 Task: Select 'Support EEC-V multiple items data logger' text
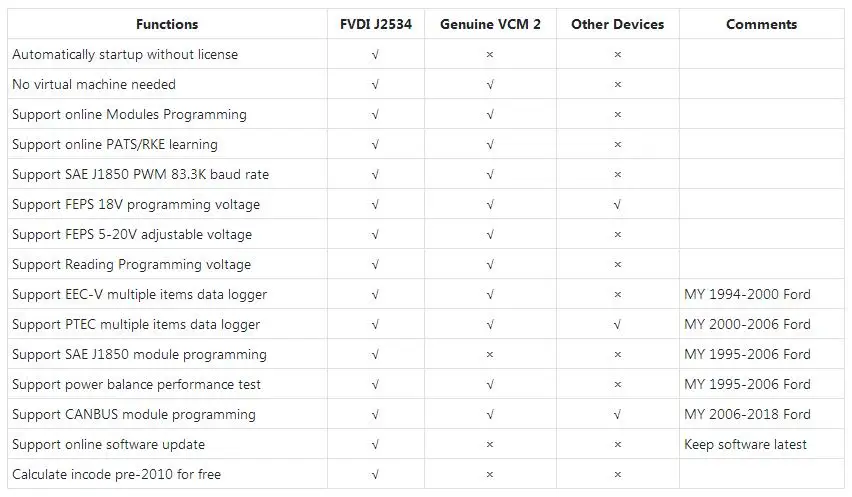tap(140, 294)
